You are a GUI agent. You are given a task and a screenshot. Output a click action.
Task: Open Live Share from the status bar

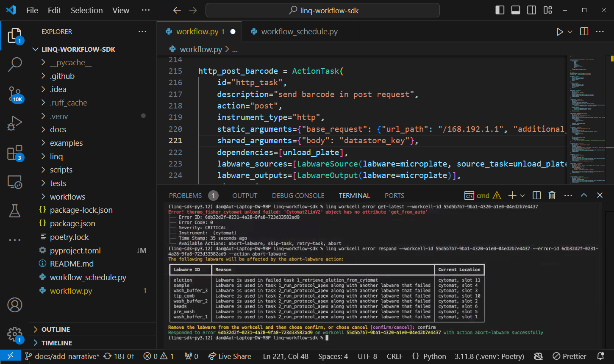pyautogui.click(x=230, y=356)
